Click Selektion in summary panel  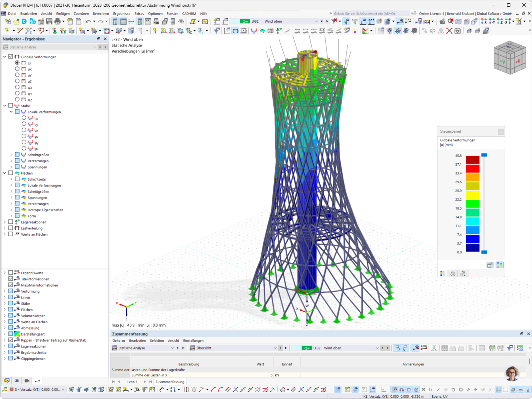(157, 340)
